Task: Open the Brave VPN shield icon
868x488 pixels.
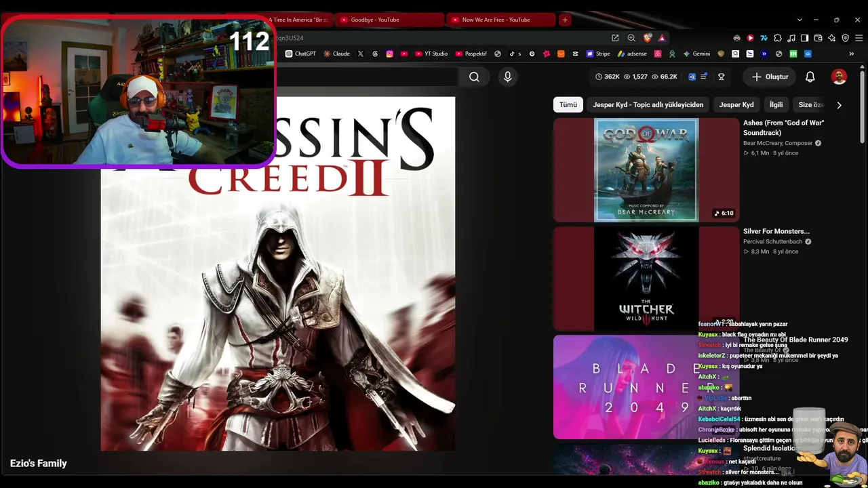Action: (x=845, y=38)
